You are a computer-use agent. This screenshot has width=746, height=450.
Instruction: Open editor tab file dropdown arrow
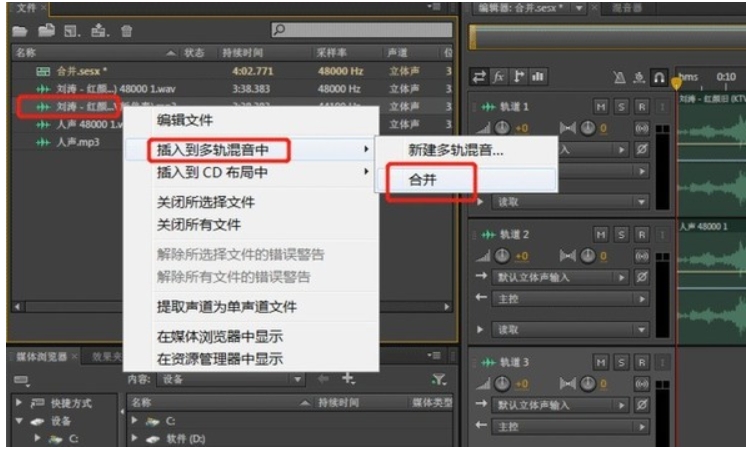tap(579, 8)
